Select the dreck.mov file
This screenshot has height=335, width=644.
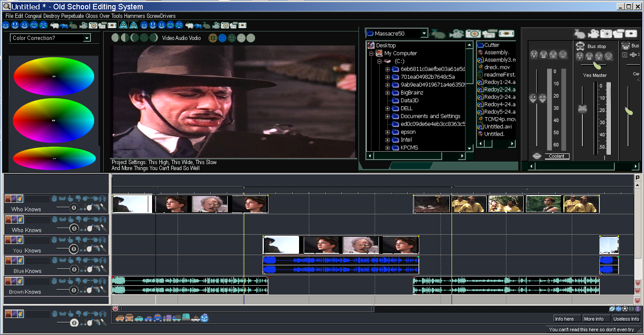pos(494,67)
